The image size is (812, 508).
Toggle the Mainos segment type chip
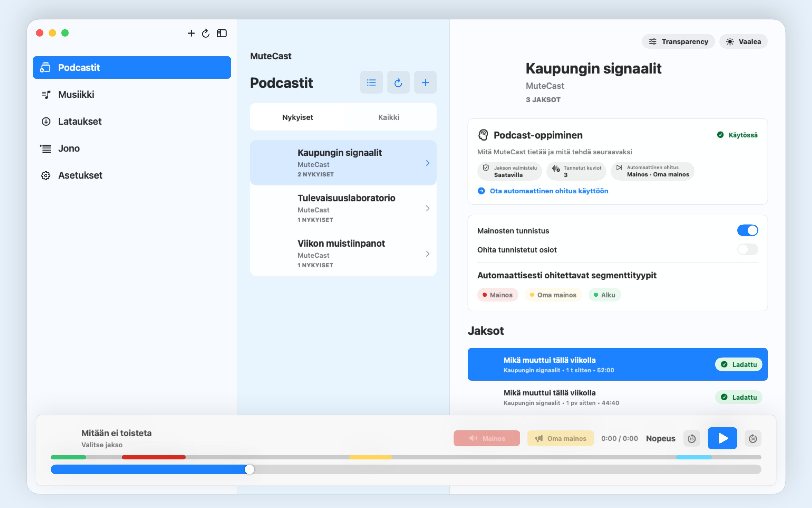pos(498,295)
